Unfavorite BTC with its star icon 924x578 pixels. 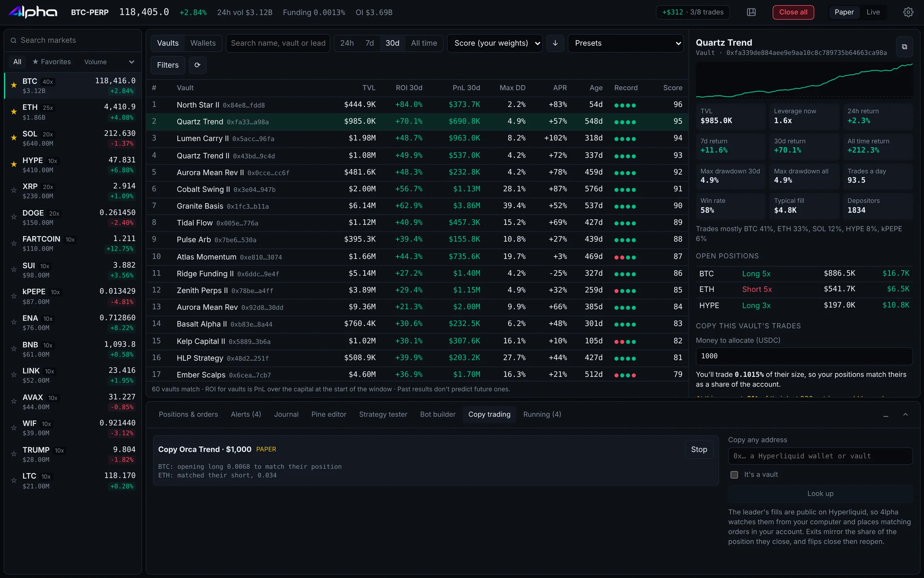click(x=14, y=85)
